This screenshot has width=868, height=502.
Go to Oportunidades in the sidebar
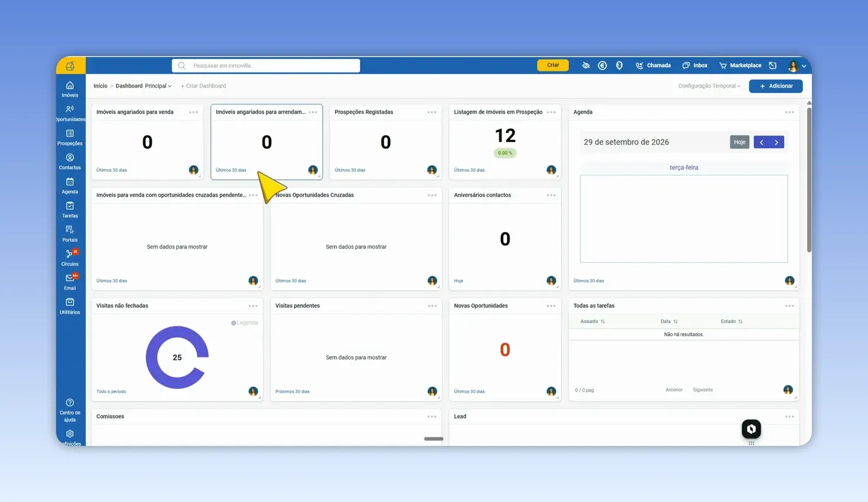[70, 113]
